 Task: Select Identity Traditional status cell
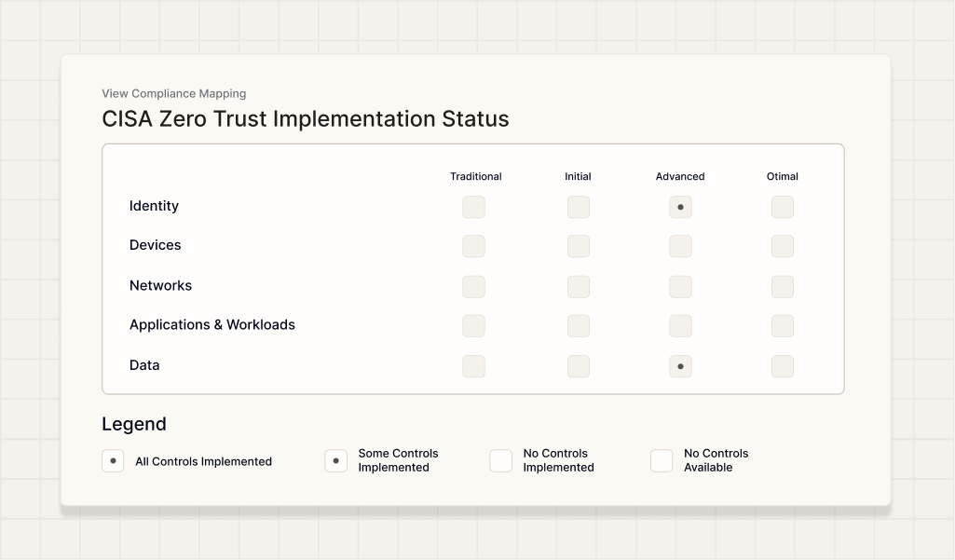click(474, 207)
